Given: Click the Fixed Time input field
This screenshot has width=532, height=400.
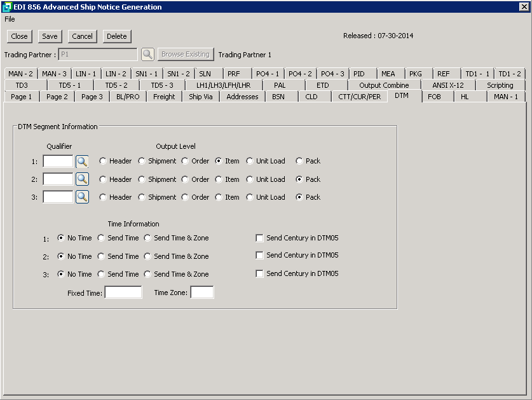Looking at the screenshot, I should coord(123,293).
